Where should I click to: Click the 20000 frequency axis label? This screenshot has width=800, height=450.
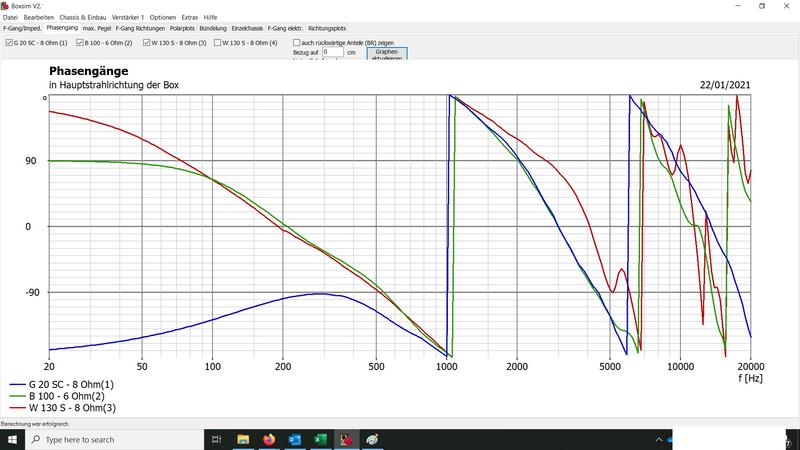click(x=751, y=366)
